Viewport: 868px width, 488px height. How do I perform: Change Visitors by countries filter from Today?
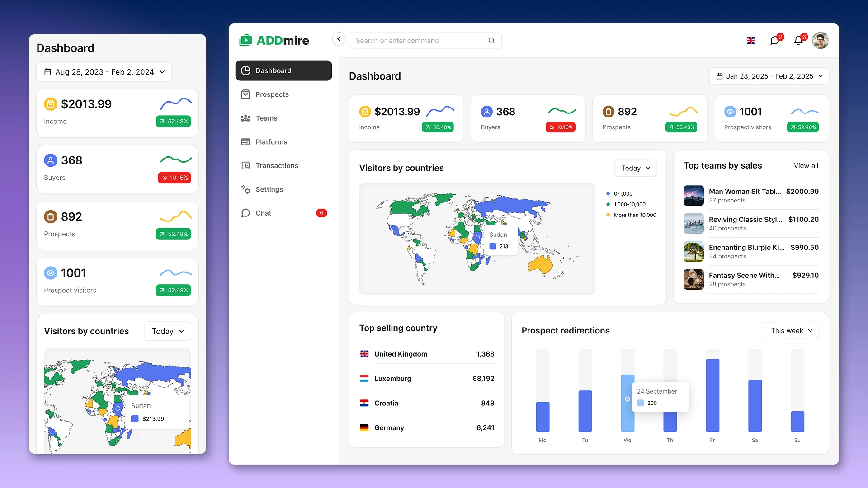point(635,168)
